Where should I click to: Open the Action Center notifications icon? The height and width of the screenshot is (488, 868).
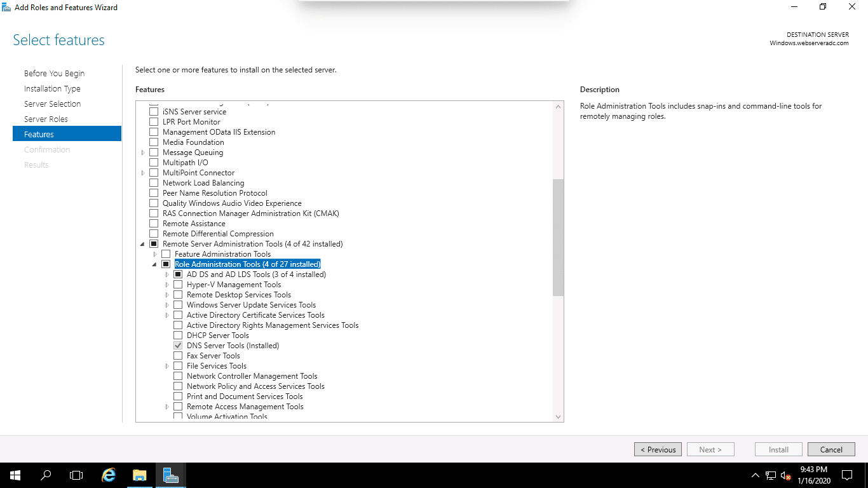point(846,475)
